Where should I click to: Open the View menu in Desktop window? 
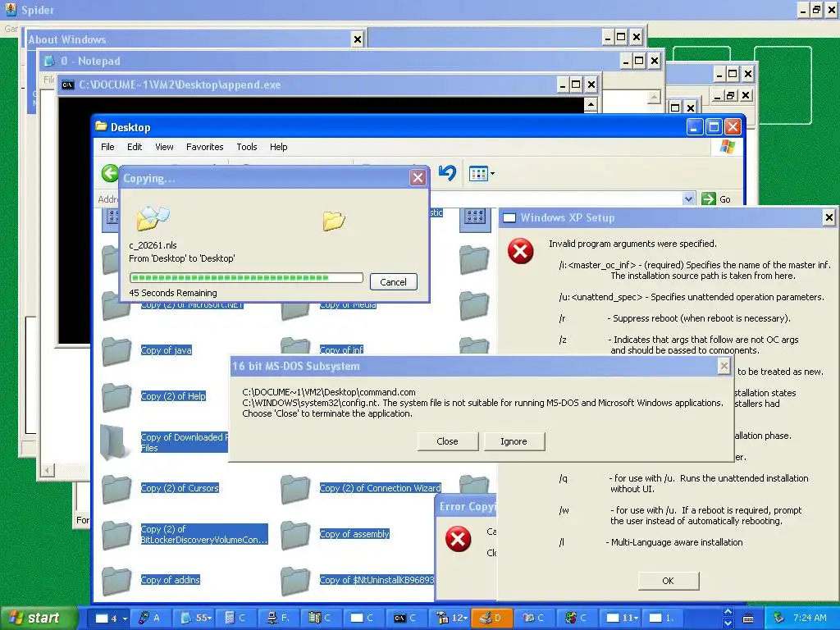pyautogui.click(x=164, y=147)
